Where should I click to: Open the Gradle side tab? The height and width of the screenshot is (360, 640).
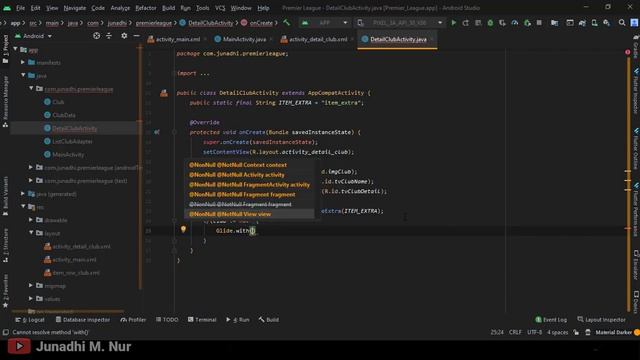(636, 47)
